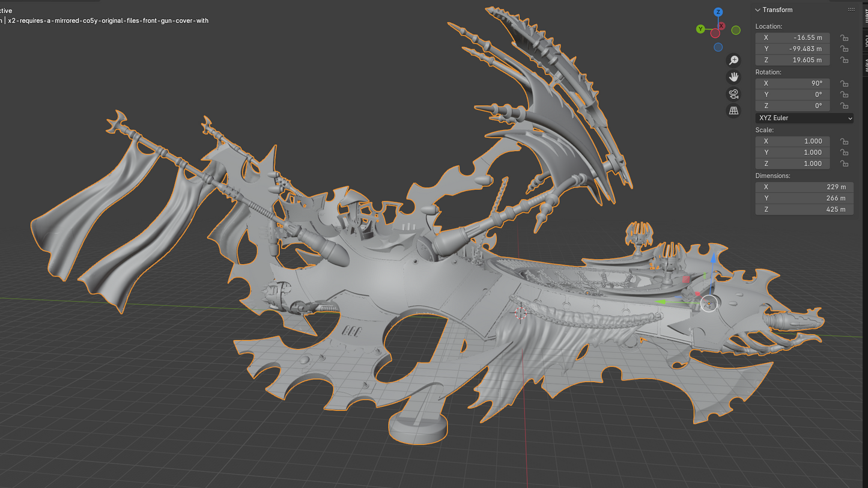Screen dimensions: 868x488
Task: Switch to the Tool sidebar tab
Action: point(866,40)
